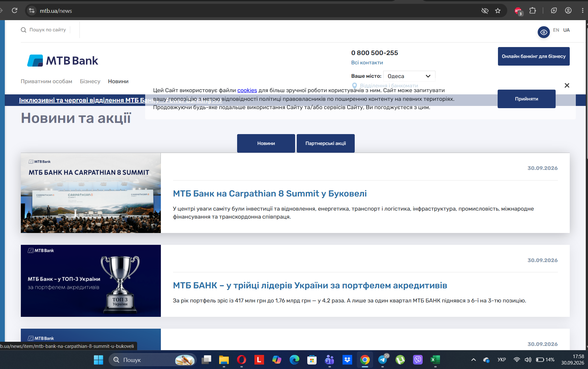Show hidden system tray icons chevron

coord(474,360)
